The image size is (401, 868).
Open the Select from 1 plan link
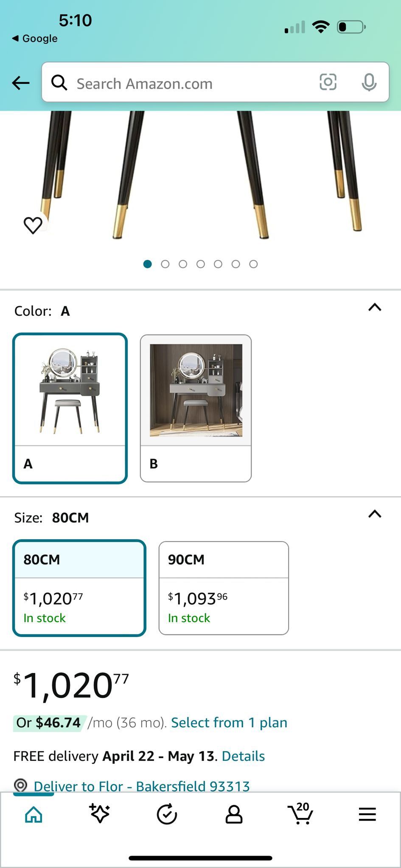[x=229, y=723]
